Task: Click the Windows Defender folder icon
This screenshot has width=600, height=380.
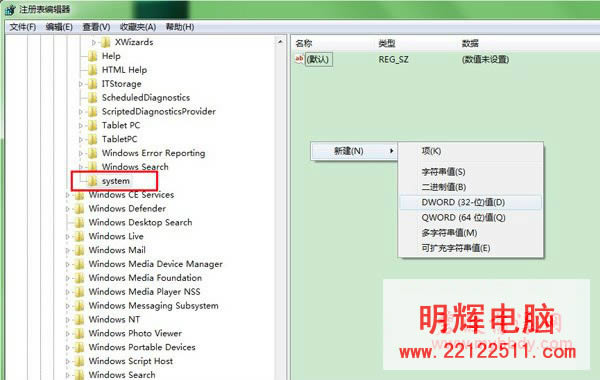Action: (x=79, y=209)
